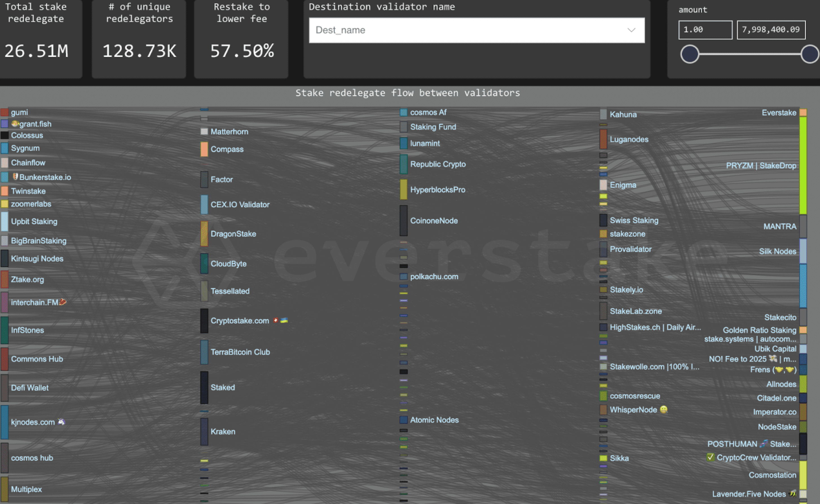The width and height of the screenshot is (820, 504).
Task: Select the CloudByte node bar
Action: (204, 263)
